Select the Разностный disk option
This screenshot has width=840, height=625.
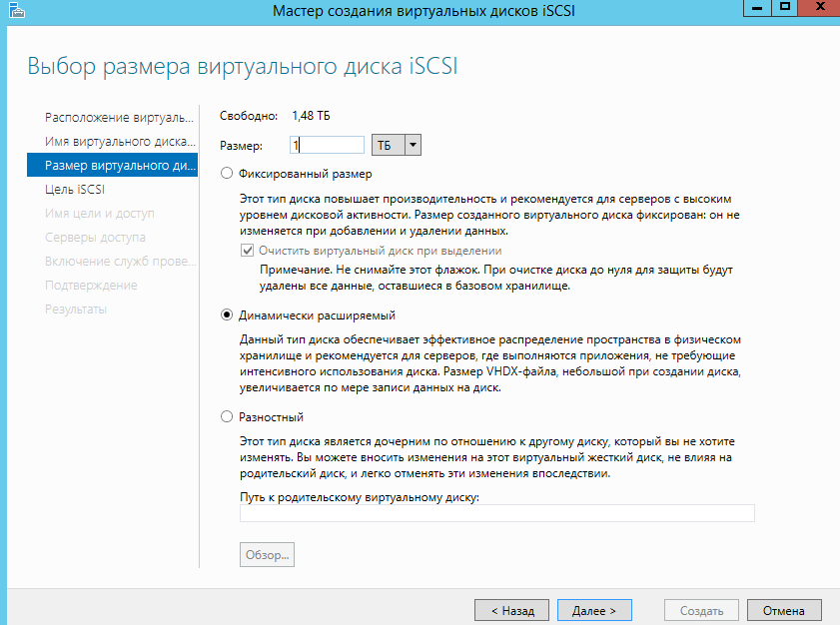coord(227,417)
